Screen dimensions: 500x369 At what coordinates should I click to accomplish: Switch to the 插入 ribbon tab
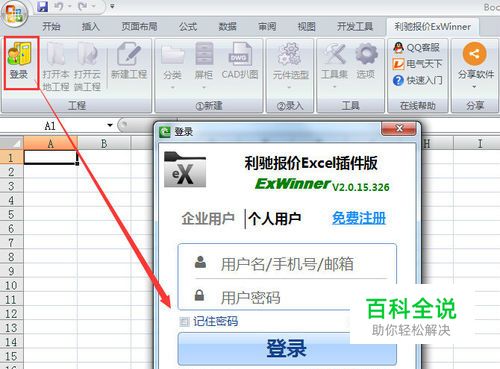click(x=91, y=27)
